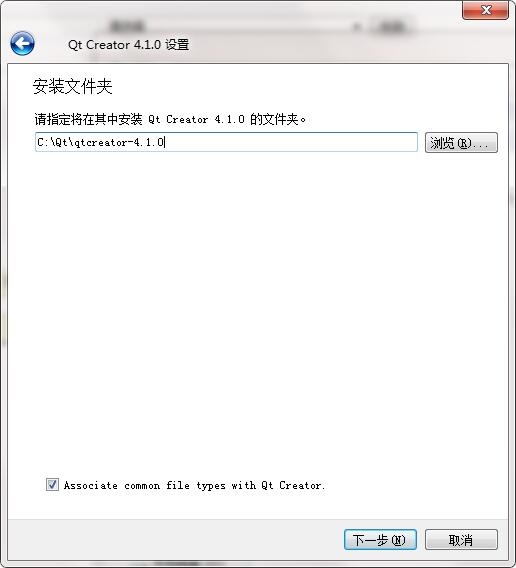Return to previous setup page arrow
This screenshot has width=516, height=568.
pyautogui.click(x=22, y=43)
